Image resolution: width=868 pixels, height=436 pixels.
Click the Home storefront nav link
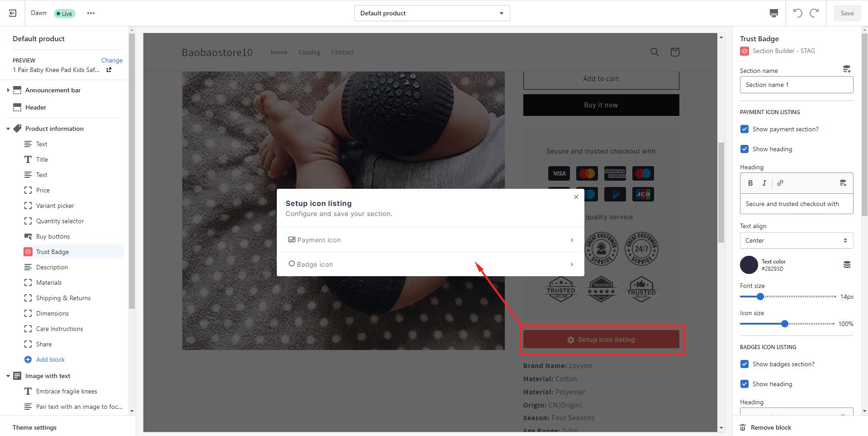pos(279,52)
